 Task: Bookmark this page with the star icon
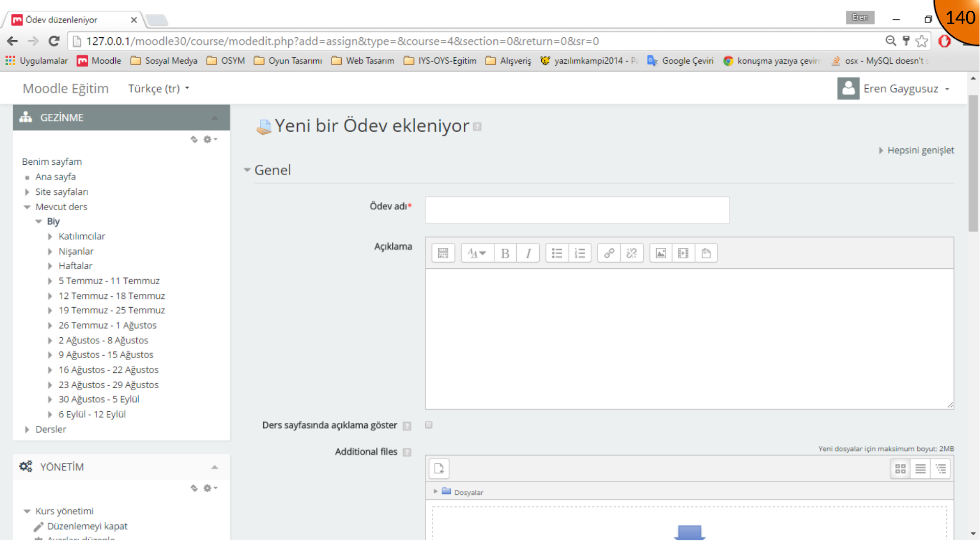(x=921, y=41)
